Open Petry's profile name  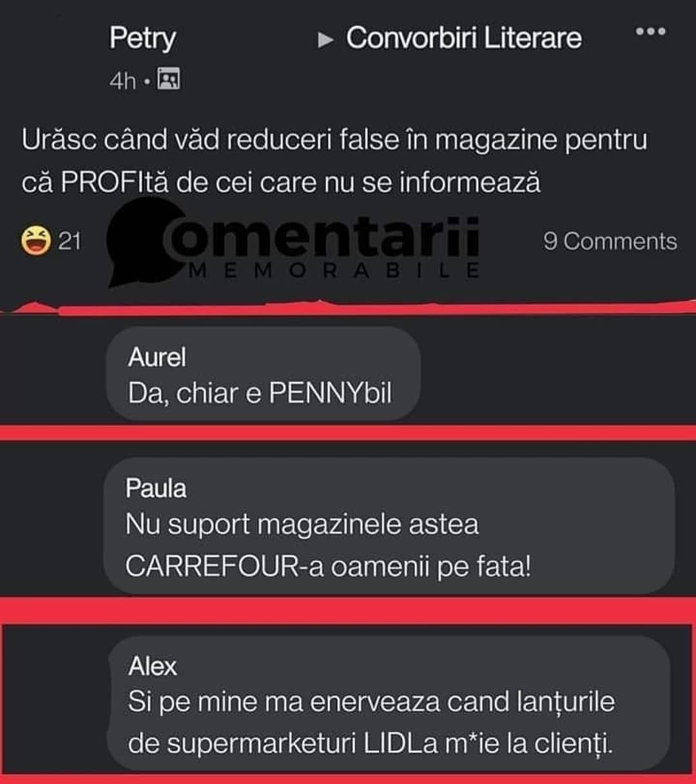coord(142,37)
